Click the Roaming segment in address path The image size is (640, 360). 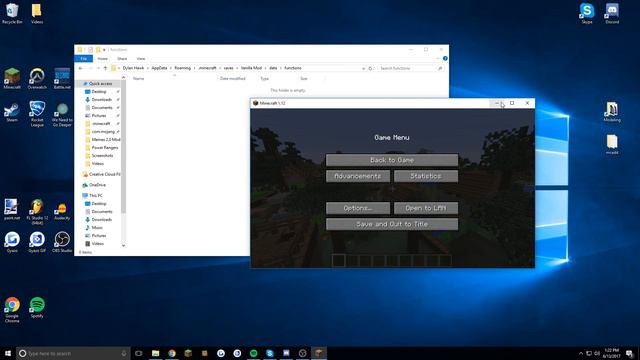(x=182, y=68)
